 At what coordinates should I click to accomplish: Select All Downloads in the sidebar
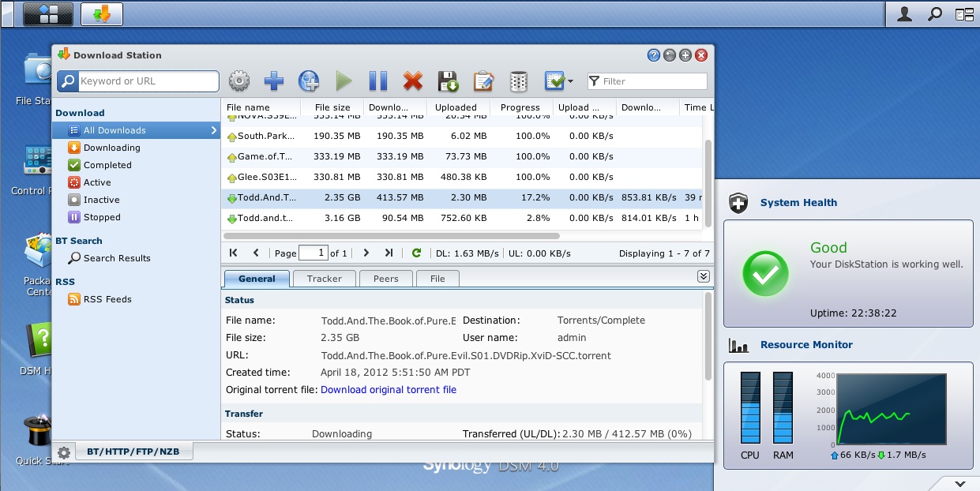point(137,130)
